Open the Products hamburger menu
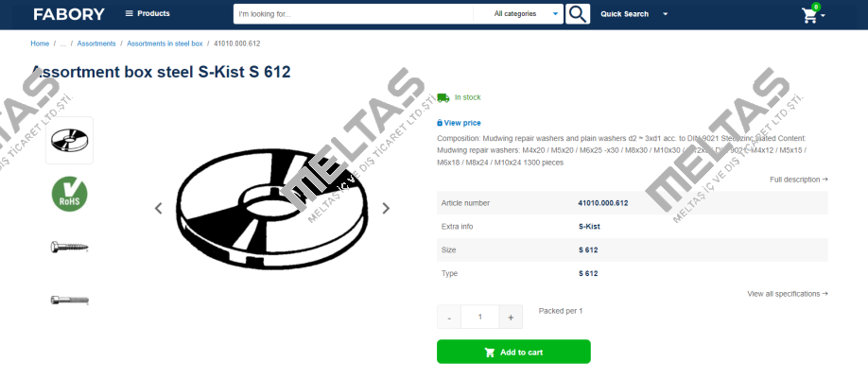This screenshot has height=378, width=868. point(148,13)
